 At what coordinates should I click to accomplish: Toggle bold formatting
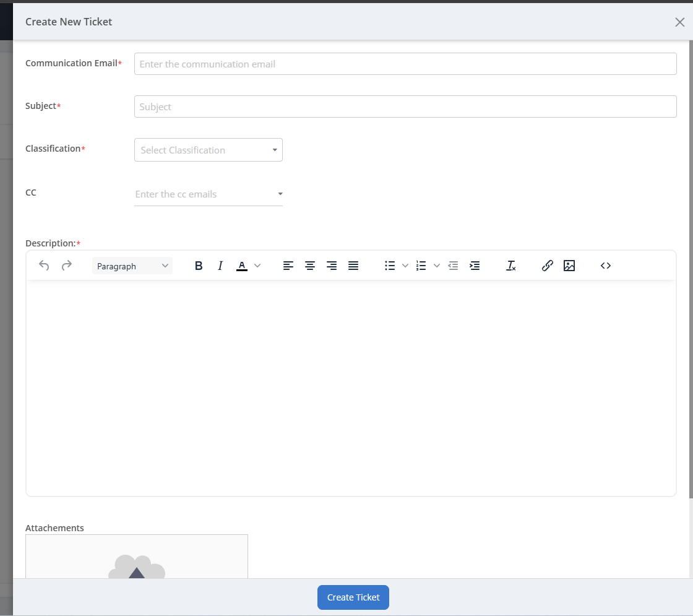tap(199, 266)
